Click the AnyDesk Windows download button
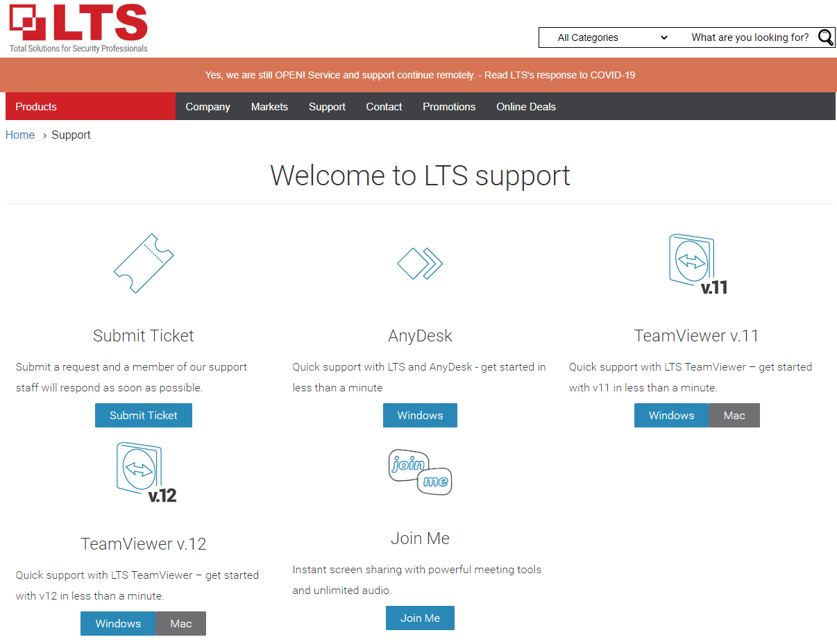 coord(420,415)
